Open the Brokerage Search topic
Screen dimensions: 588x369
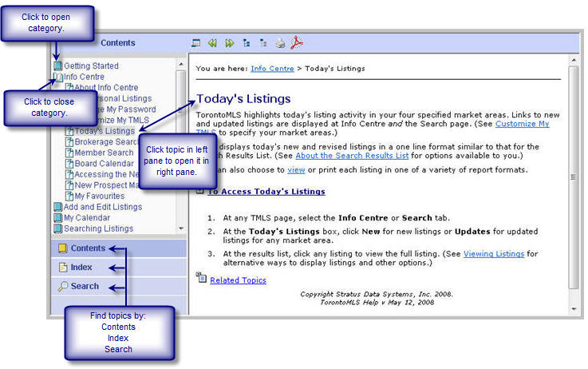pos(106,142)
